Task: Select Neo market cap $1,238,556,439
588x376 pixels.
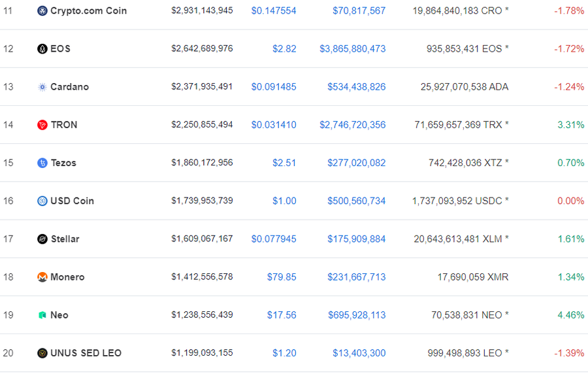Action: (x=202, y=315)
